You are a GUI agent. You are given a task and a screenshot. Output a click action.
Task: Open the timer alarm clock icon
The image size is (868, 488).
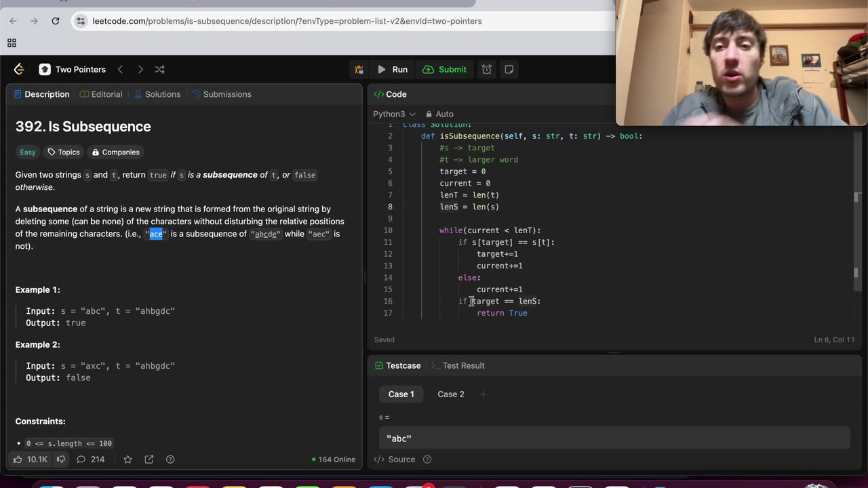(487, 69)
